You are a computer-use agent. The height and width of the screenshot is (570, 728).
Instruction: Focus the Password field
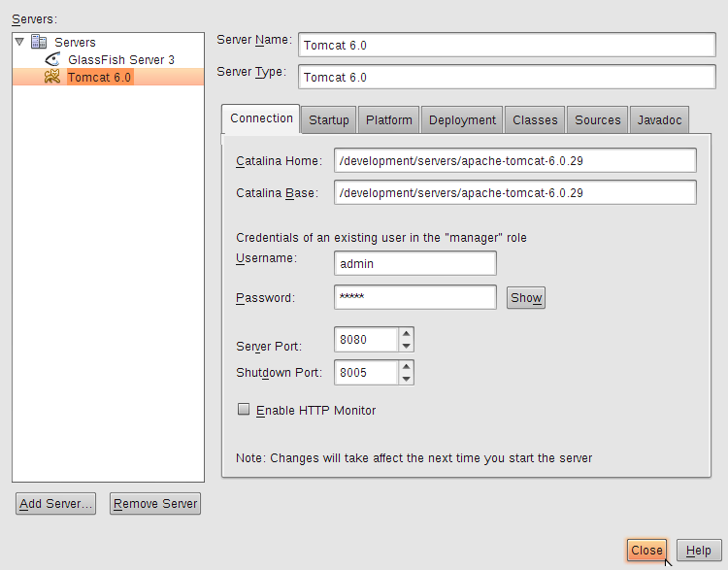(415, 297)
